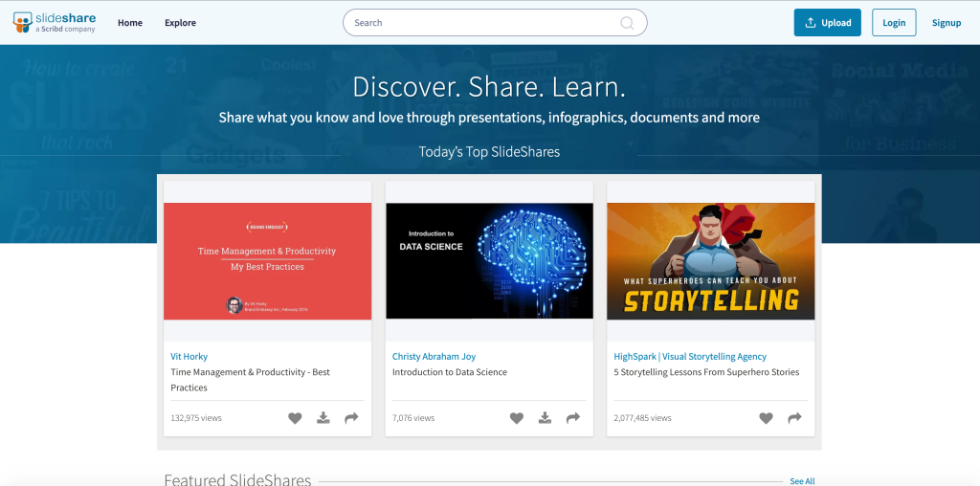Screen dimensions: 980x486
Task: Open the Storytelling superhero thumbnail
Action: (x=711, y=261)
